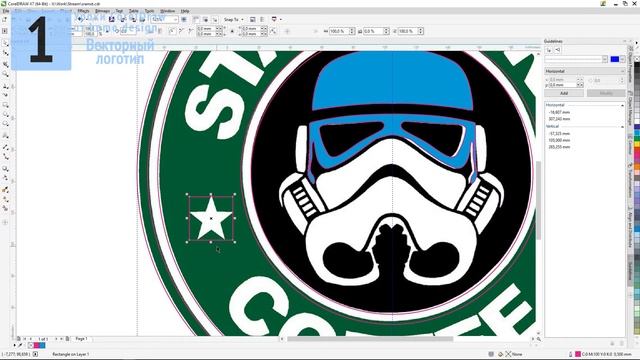Click the vertical canvas scrollbar
This screenshot has width=640, height=360.
(538, 200)
